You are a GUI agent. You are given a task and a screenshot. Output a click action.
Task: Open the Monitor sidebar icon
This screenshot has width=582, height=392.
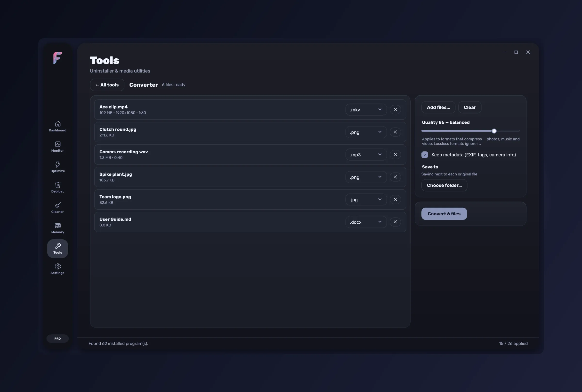(x=57, y=147)
